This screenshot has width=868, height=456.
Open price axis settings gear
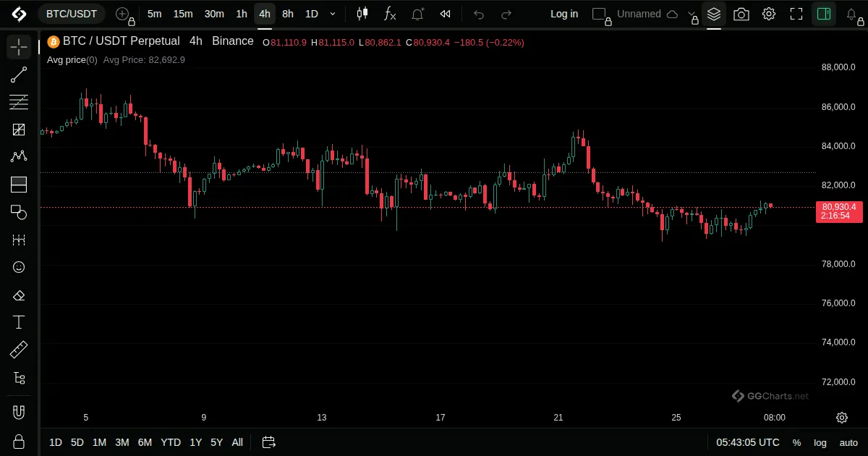(842, 418)
